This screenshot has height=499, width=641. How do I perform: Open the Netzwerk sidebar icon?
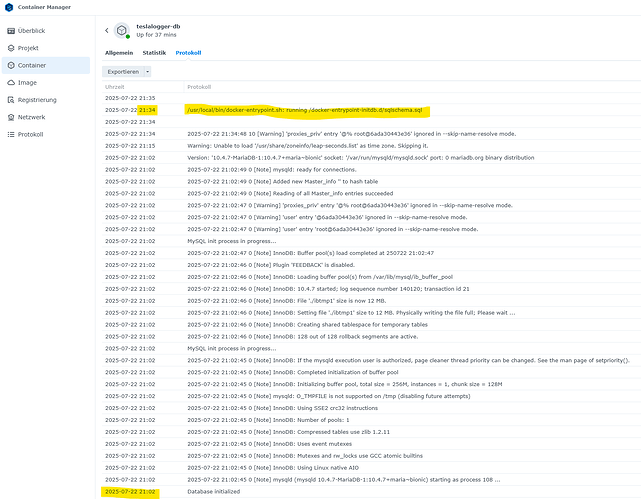11,117
